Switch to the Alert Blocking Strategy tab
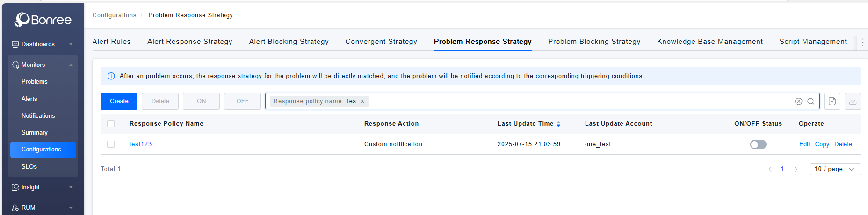Screen dimensions: 868x215 tap(289, 42)
